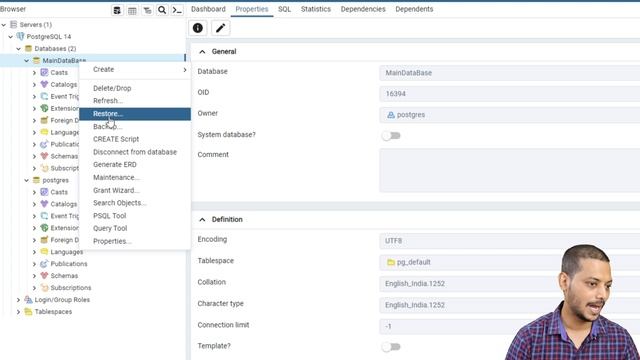Click the postgres database icon
Viewport: 640px width, 360px height.
(36, 180)
